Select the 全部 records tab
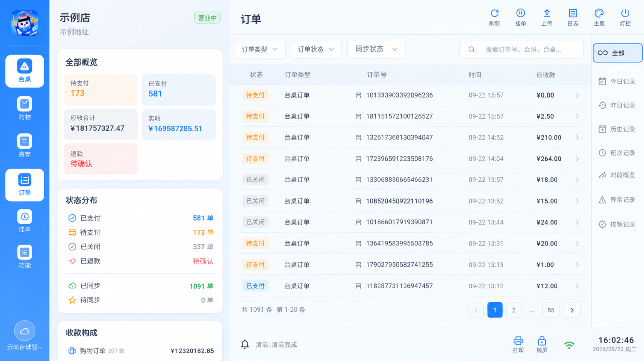Viewport: 644px width, 361px height. tap(618, 53)
